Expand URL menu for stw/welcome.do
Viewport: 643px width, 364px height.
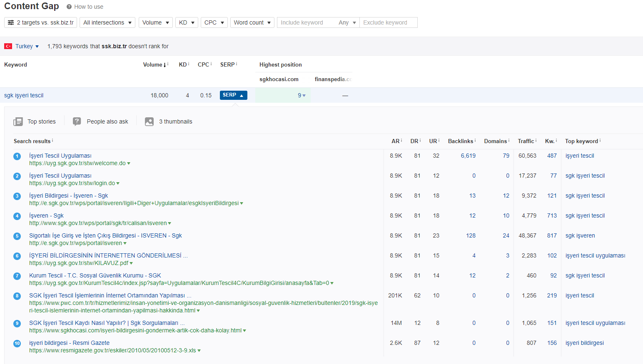coord(129,163)
